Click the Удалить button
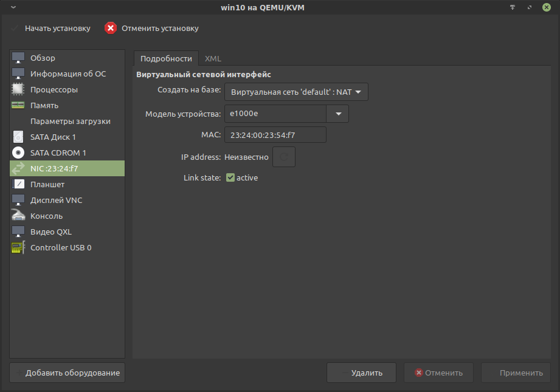Screen dimensions: 560x392 pyautogui.click(x=361, y=373)
